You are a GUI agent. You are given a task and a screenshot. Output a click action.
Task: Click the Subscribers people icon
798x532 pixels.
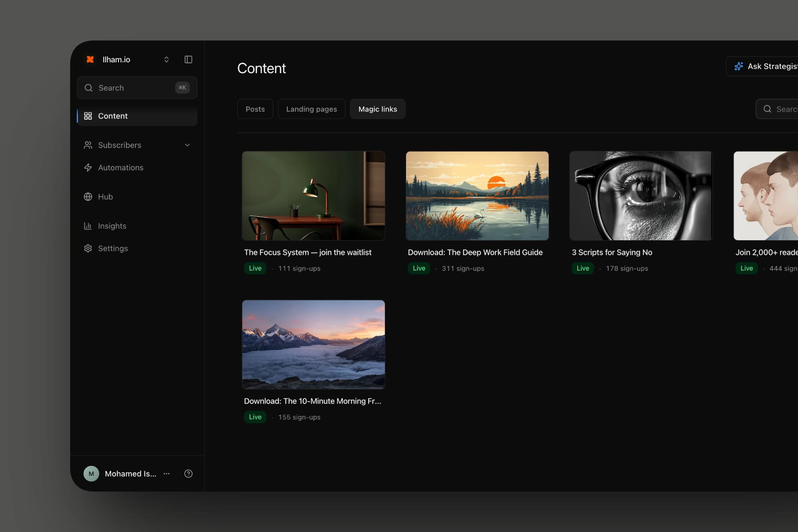point(88,145)
